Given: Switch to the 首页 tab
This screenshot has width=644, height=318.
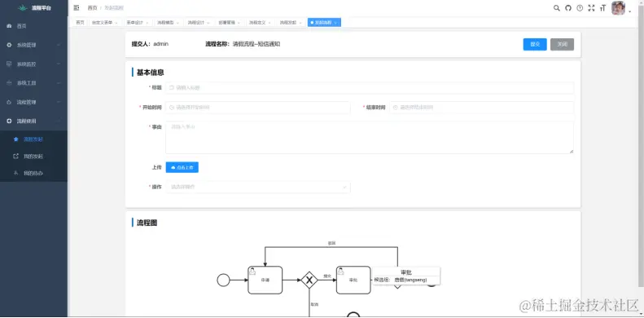Looking at the screenshot, I should click(x=80, y=23).
